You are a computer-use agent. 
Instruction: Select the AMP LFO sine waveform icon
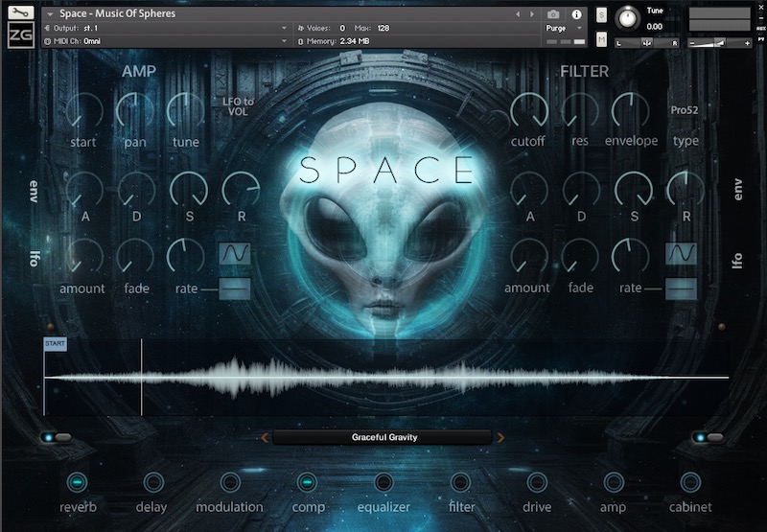(234, 254)
